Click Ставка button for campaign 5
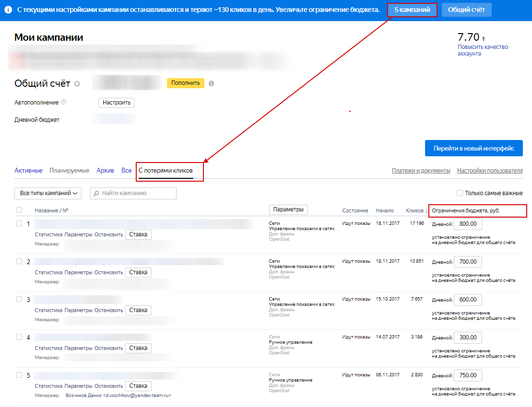Viewport: 532px width, 407px height. coord(138,386)
